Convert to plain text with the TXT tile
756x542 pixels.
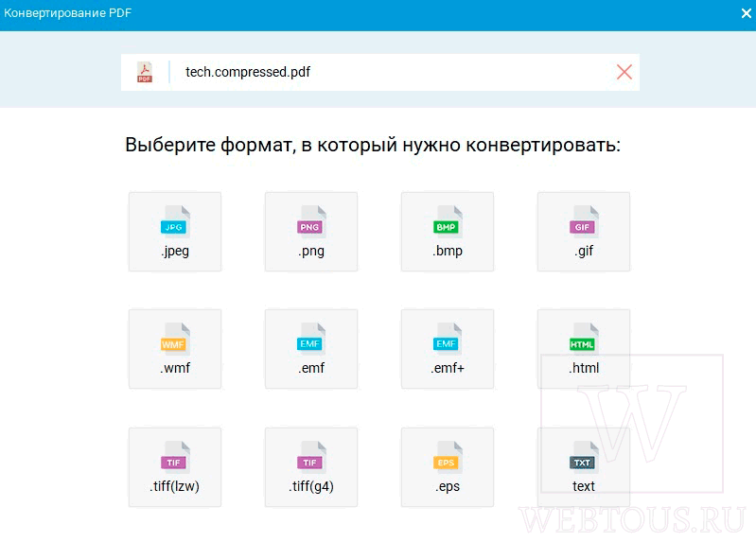point(584,467)
